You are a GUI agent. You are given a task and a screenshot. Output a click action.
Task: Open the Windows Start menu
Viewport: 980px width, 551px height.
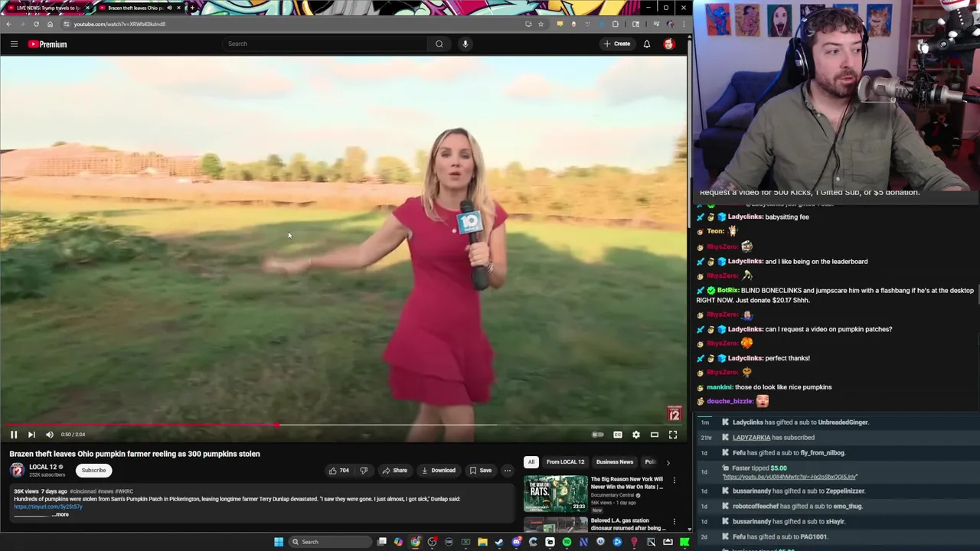[279, 542]
